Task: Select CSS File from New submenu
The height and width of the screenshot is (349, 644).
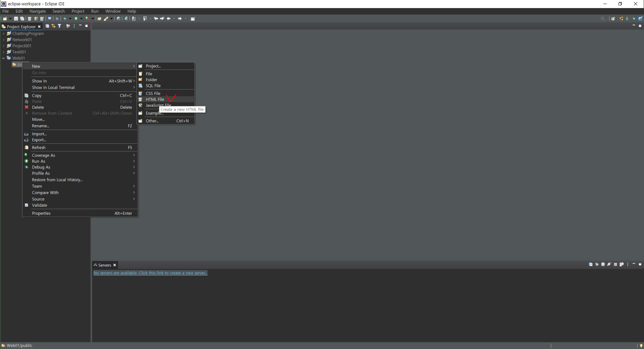Action: tap(166, 93)
